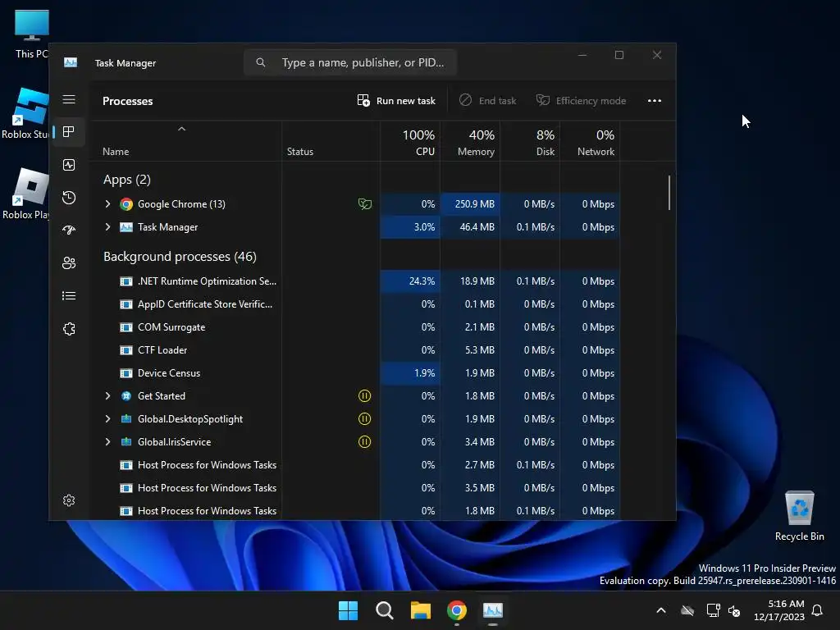
Task: Expand the Global.DesktopSpotlight process group
Action: coord(107,419)
